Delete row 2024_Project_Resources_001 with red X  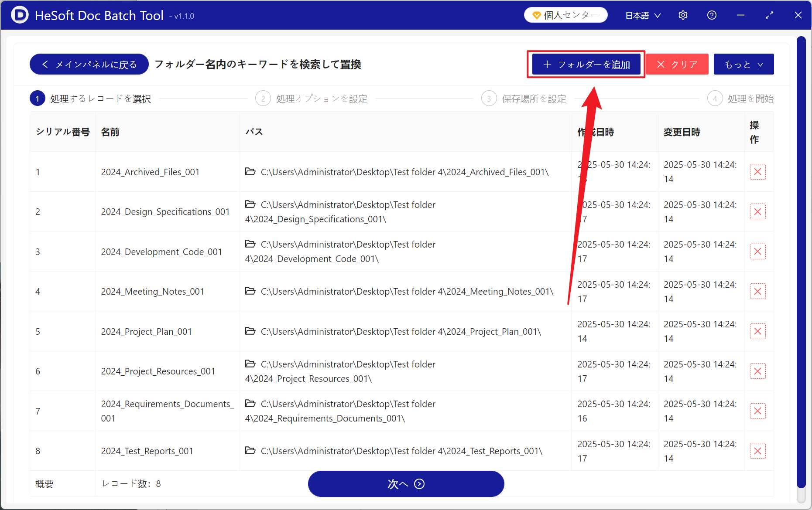(x=757, y=371)
